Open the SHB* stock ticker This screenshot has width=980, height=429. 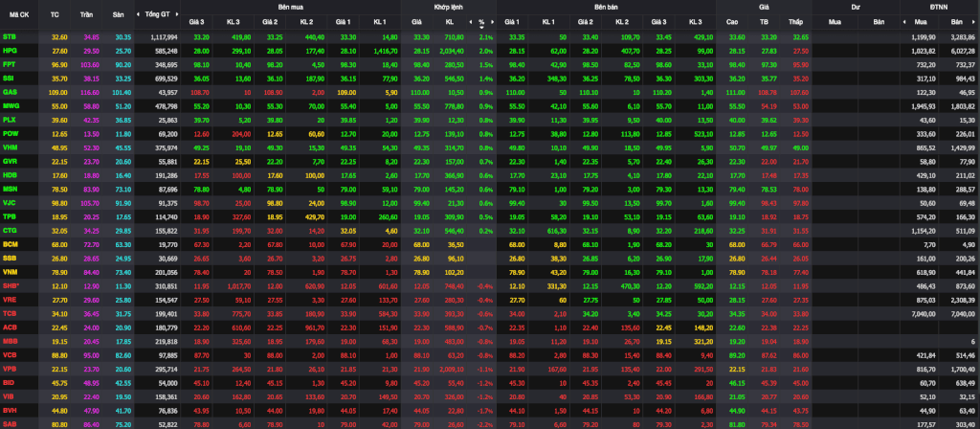11,285
